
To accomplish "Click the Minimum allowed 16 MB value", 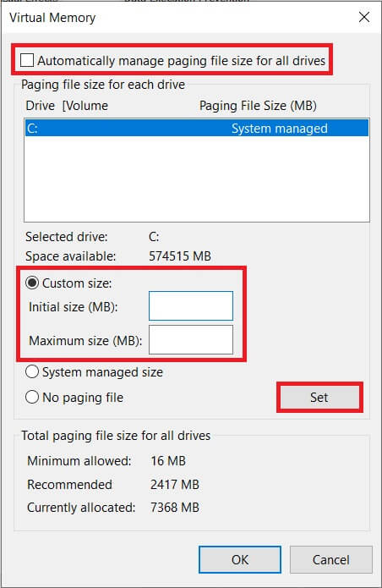I will [x=168, y=460].
